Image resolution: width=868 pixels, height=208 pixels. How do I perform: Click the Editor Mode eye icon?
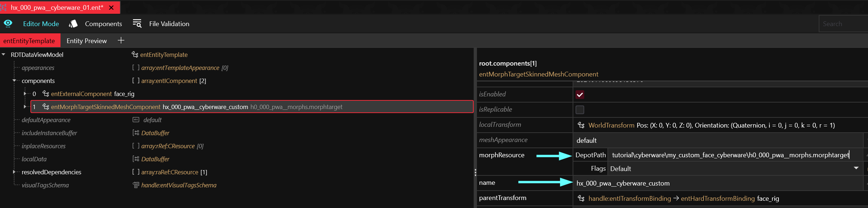point(8,24)
